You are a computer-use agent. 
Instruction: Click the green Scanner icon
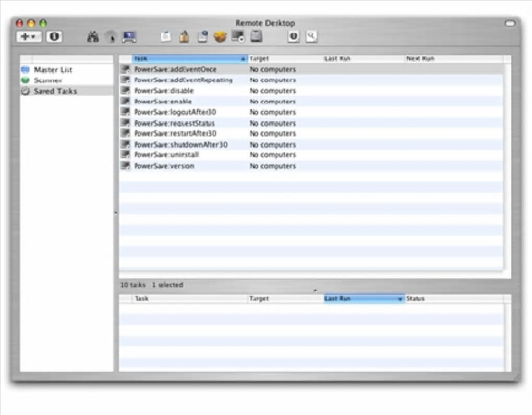pyautogui.click(x=26, y=80)
